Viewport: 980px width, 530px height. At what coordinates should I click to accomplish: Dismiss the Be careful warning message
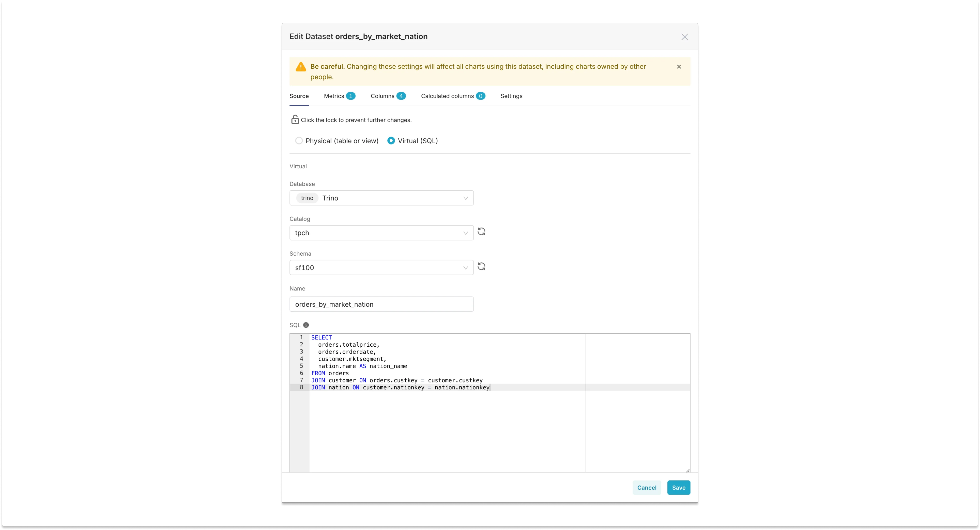tap(679, 67)
